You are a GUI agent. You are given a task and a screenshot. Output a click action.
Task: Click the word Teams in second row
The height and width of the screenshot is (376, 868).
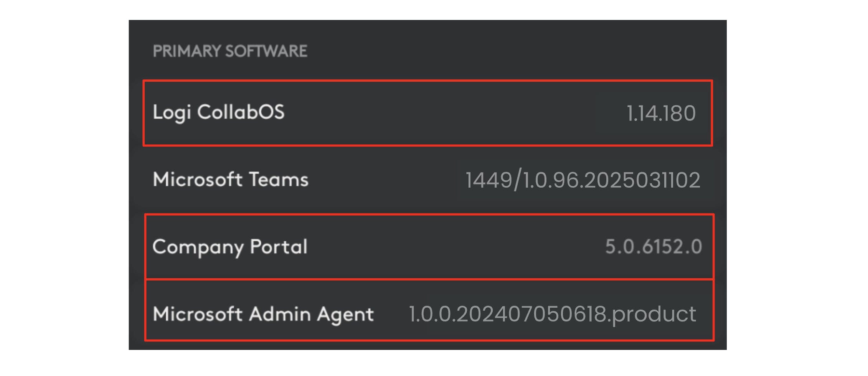(x=278, y=180)
